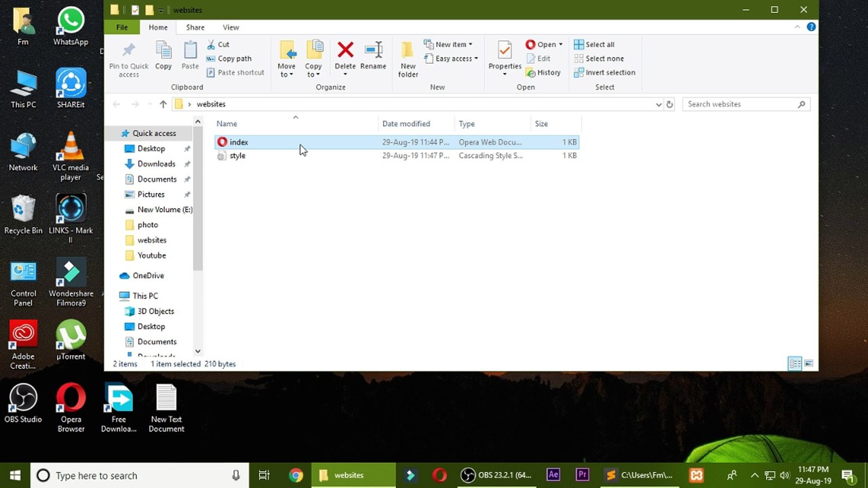Switch to large icons view toggle
The image size is (868, 488).
[808, 364]
